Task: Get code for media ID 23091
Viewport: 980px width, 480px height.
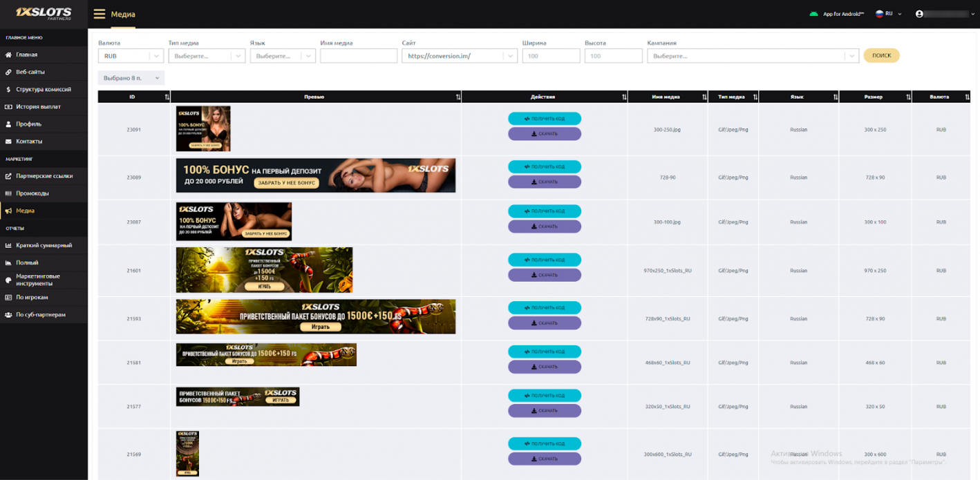Action: (x=545, y=119)
